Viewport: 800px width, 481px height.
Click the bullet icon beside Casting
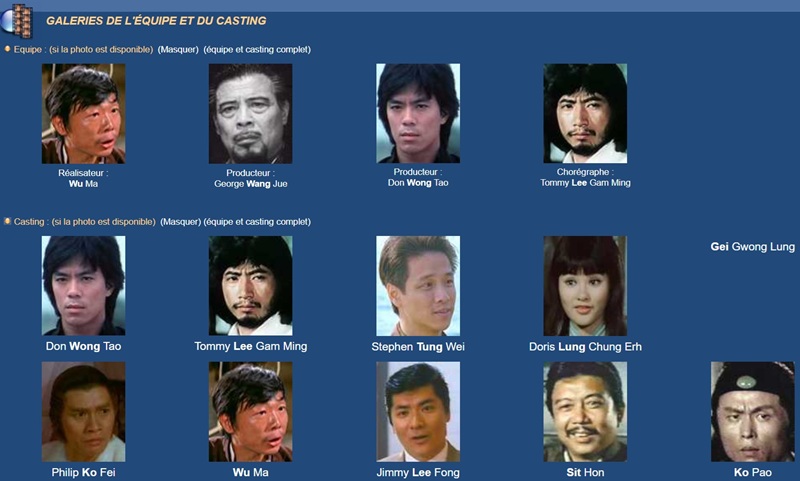coord(7,221)
